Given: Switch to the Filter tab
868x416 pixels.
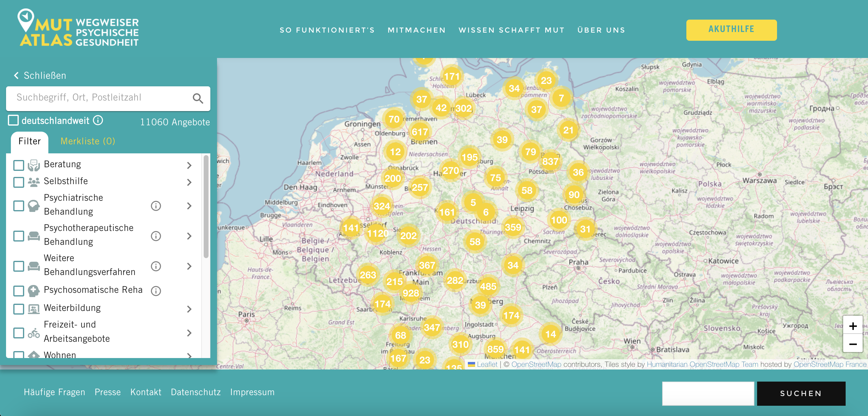Looking at the screenshot, I should tap(30, 141).
